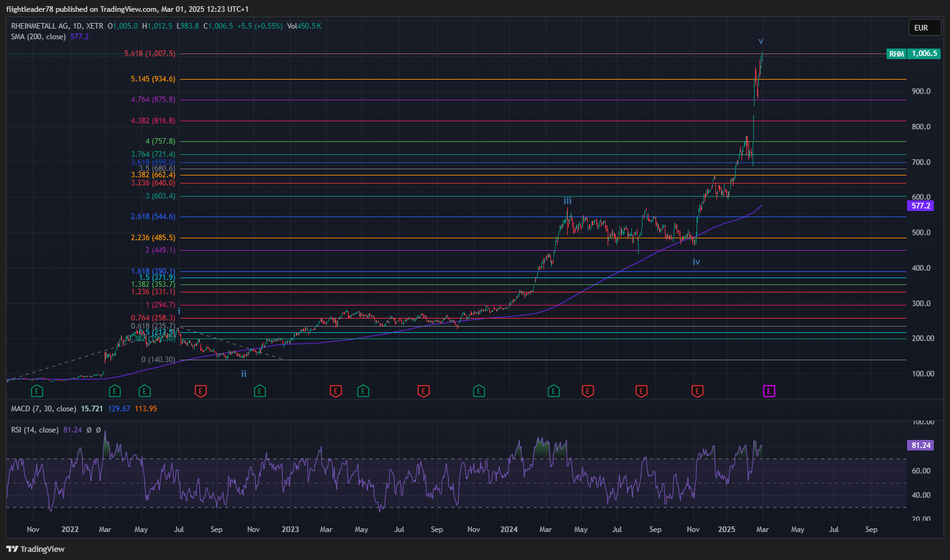
Task: Click the 1.382 (353.7) Fibonacci level label
Action: click(x=153, y=284)
